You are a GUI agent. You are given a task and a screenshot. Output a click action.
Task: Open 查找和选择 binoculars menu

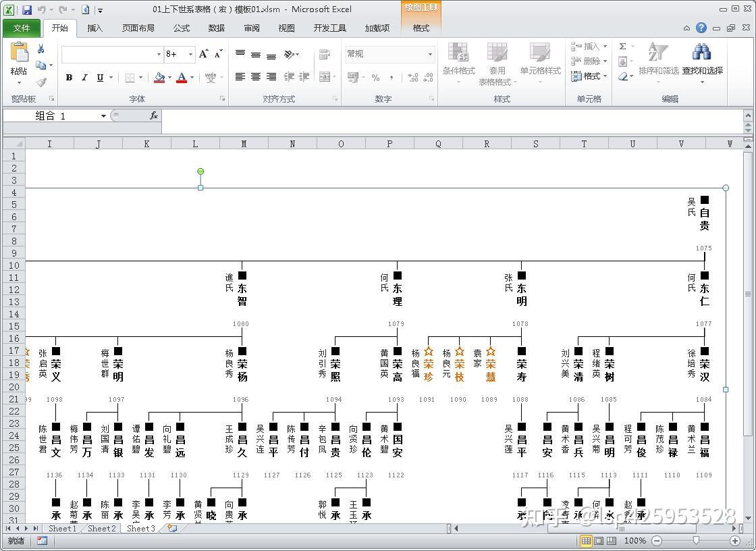(703, 63)
